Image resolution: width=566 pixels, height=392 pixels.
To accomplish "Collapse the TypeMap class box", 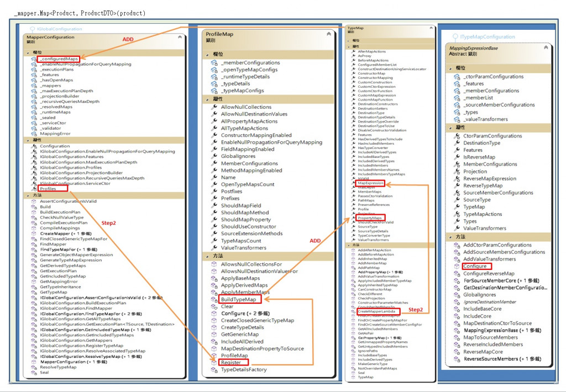I will click(431, 28).
